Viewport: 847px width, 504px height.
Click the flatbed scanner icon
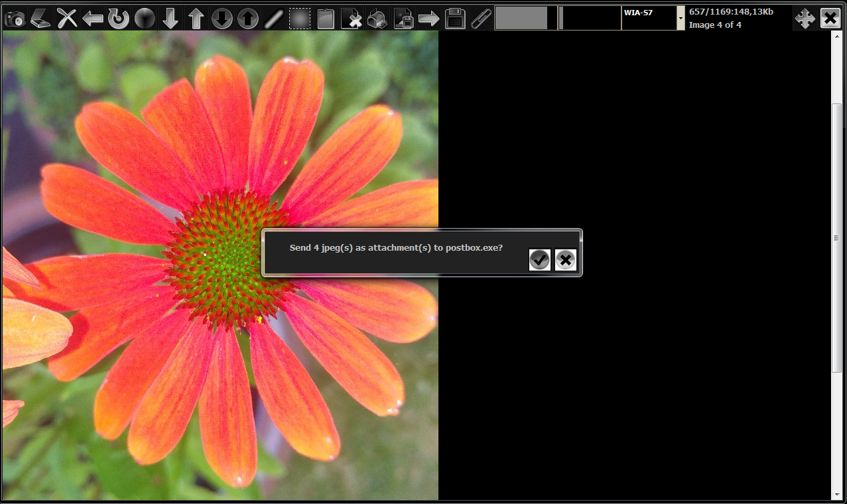pyautogui.click(x=40, y=18)
